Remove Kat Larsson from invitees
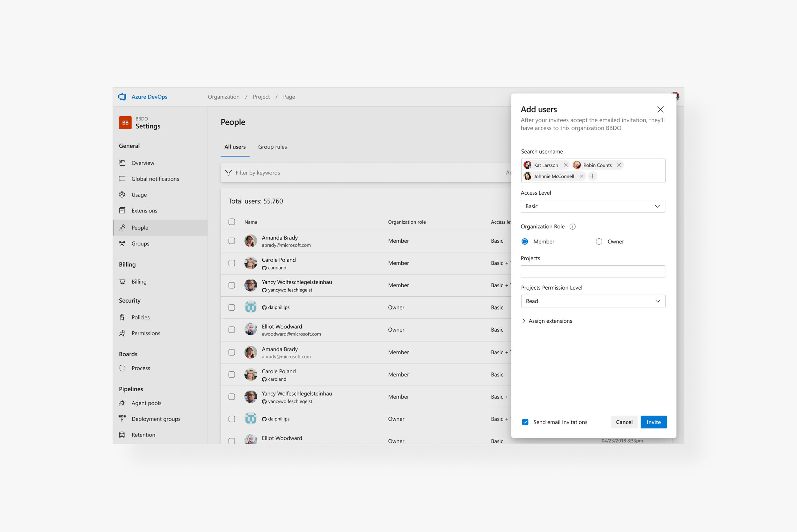 566,165
